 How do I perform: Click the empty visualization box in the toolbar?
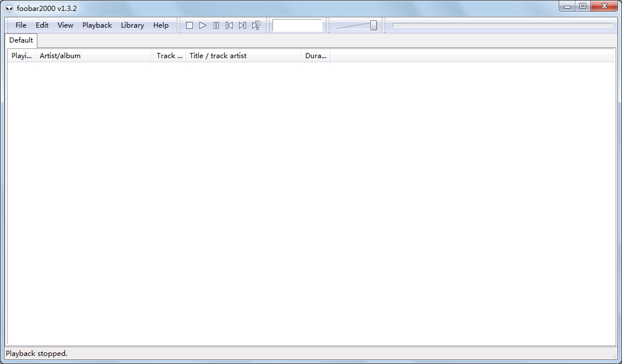[298, 25]
